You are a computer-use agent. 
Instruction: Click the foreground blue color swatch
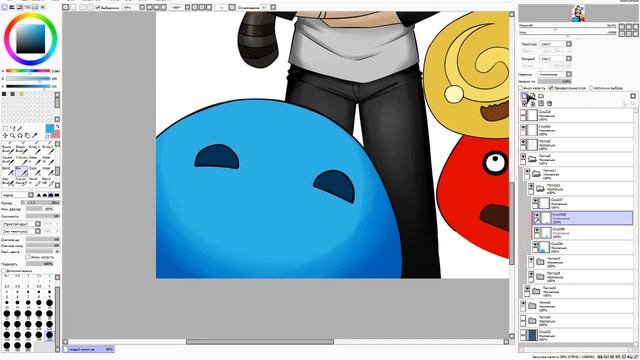coord(50,129)
